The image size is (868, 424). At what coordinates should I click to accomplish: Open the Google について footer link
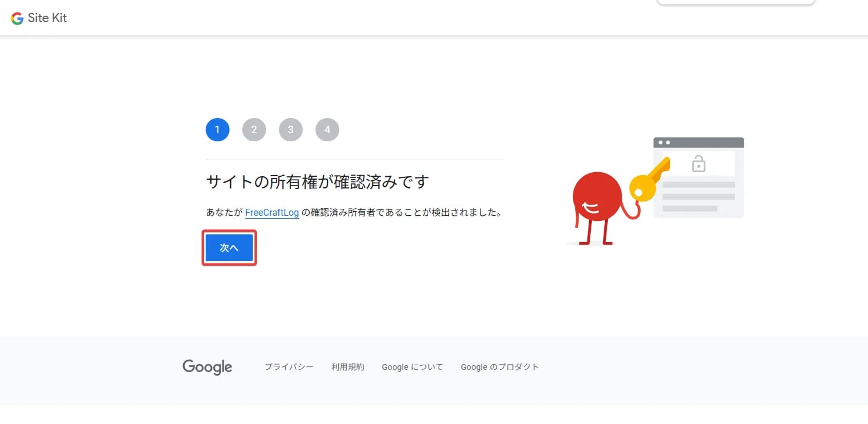click(412, 367)
